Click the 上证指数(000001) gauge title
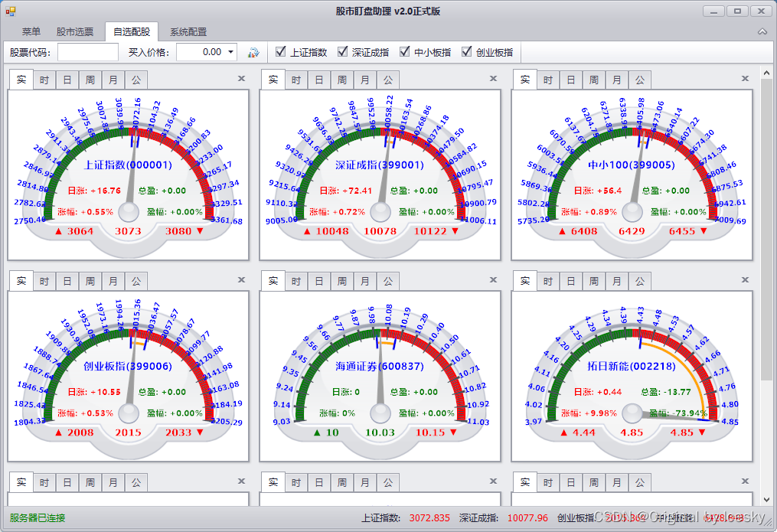The width and height of the screenshot is (777, 532). 128,165
